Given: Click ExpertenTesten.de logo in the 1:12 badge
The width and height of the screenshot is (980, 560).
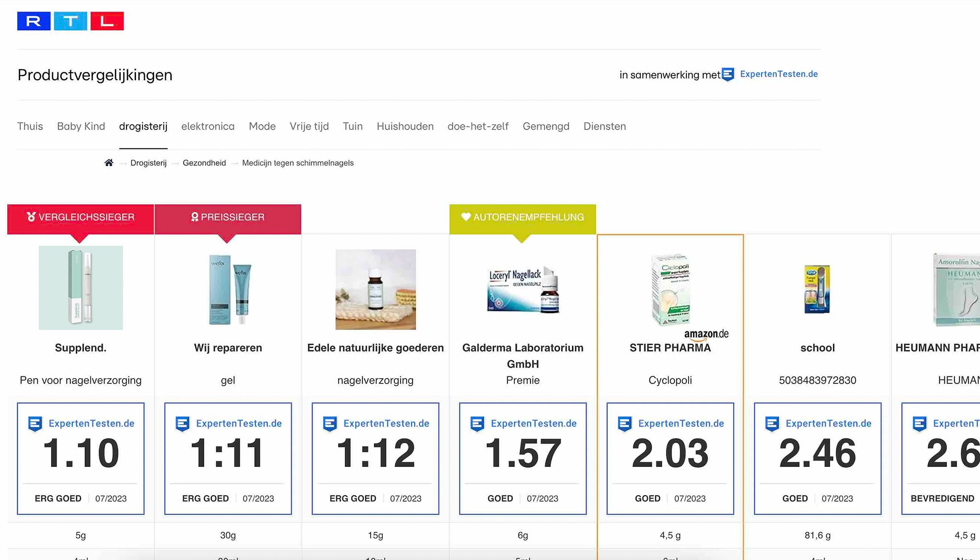Looking at the screenshot, I should 375,424.
